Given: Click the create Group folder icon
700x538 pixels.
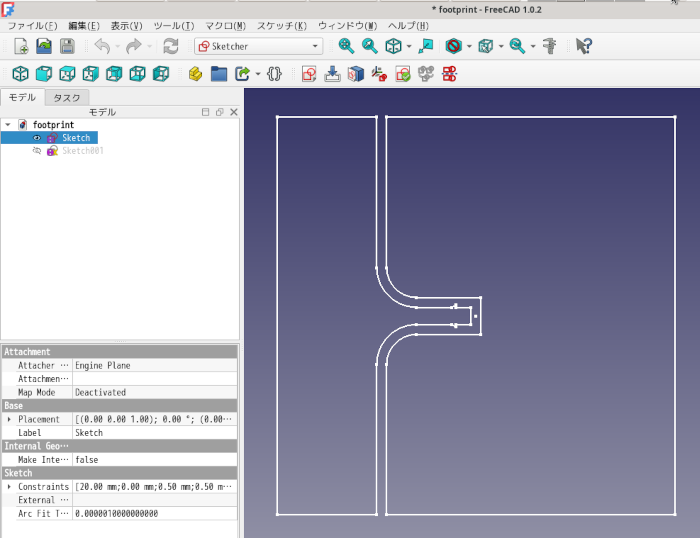Looking at the screenshot, I should (x=219, y=74).
